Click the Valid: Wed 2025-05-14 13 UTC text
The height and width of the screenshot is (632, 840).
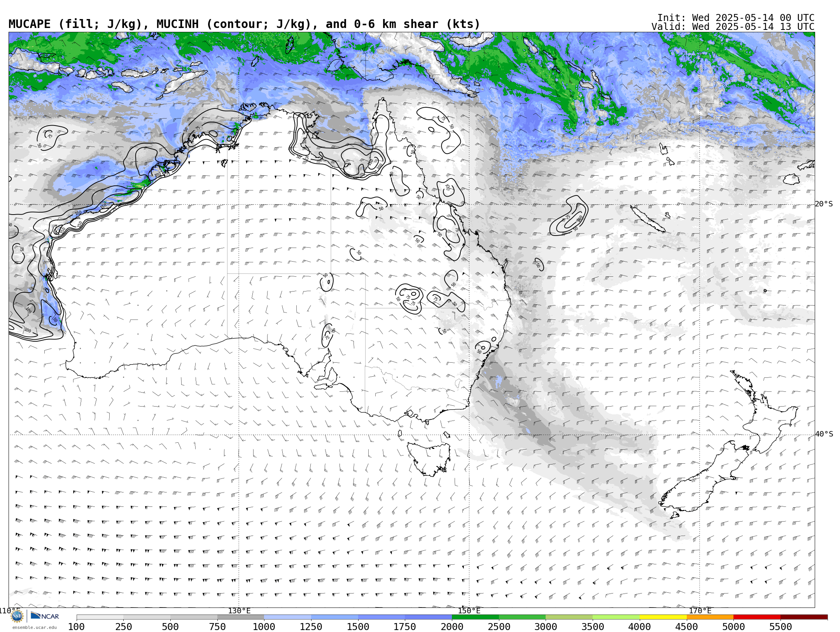(733, 27)
